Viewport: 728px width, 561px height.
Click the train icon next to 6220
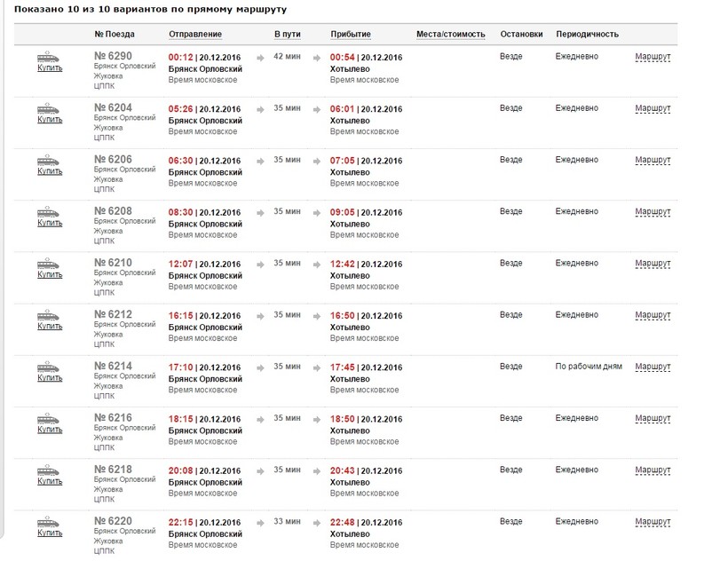tap(49, 521)
